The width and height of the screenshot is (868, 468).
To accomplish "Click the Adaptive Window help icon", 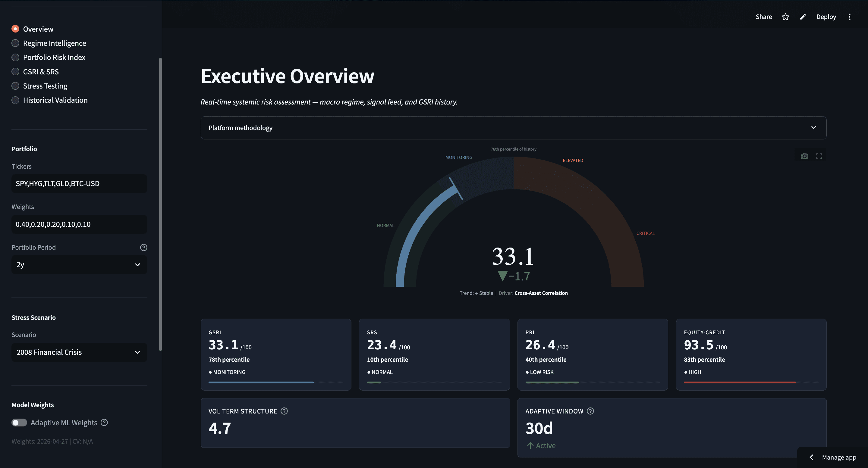I will pos(590,411).
